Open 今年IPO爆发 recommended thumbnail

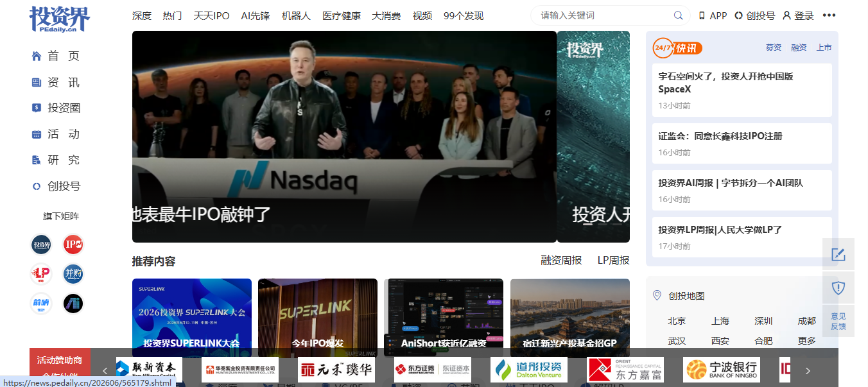pyautogui.click(x=318, y=318)
